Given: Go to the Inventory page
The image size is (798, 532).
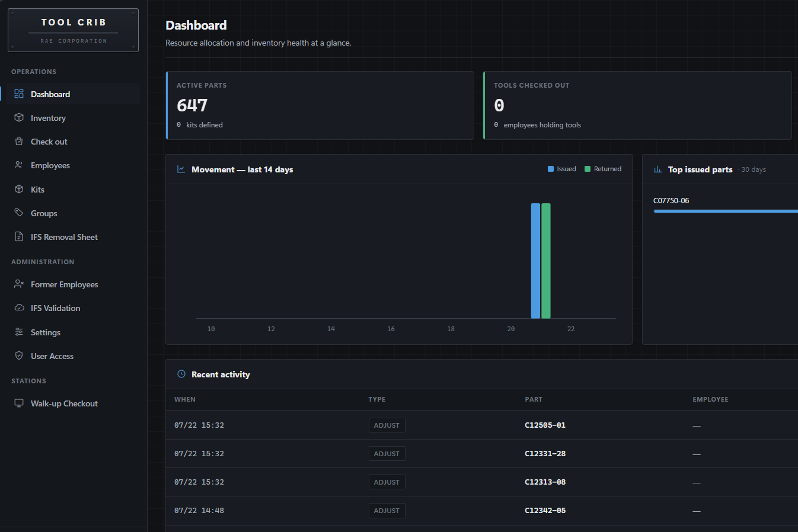Looking at the screenshot, I should (74, 118).
